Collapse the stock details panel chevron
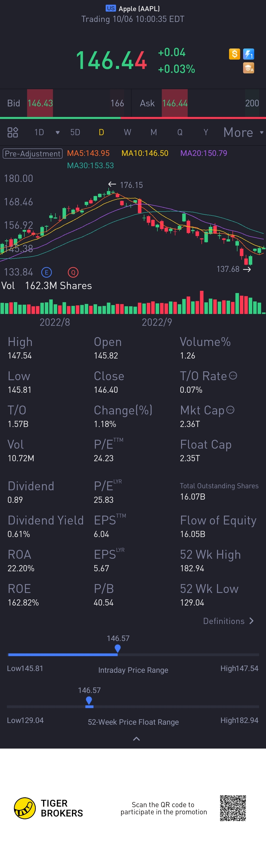The width and height of the screenshot is (266, 868). pos(136,739)
